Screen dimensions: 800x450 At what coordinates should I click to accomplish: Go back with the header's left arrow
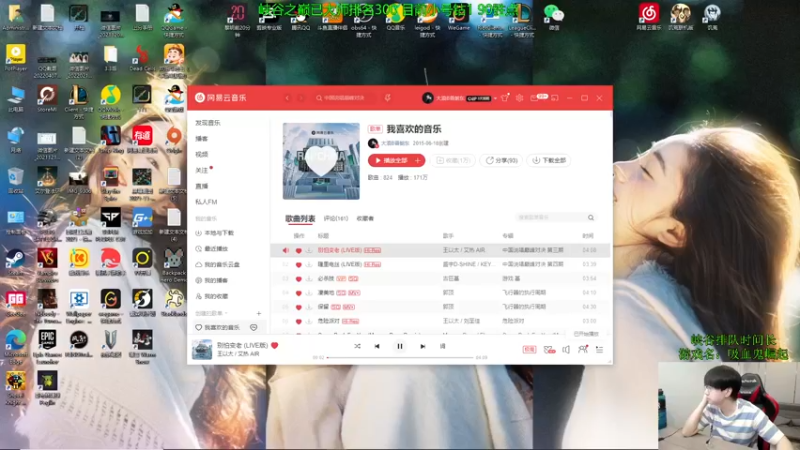point(287,98)
